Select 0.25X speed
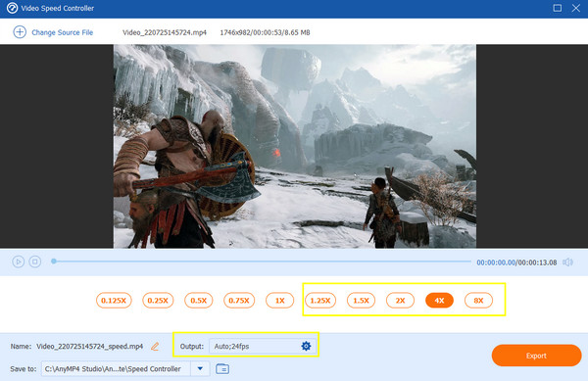 click(158, 301)
